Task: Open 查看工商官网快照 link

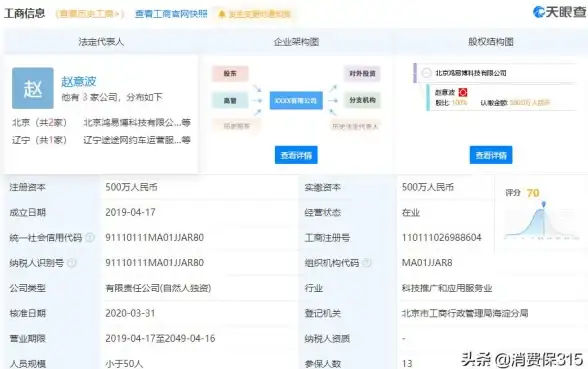Action: pyautogui.click(x=171, y=14)
